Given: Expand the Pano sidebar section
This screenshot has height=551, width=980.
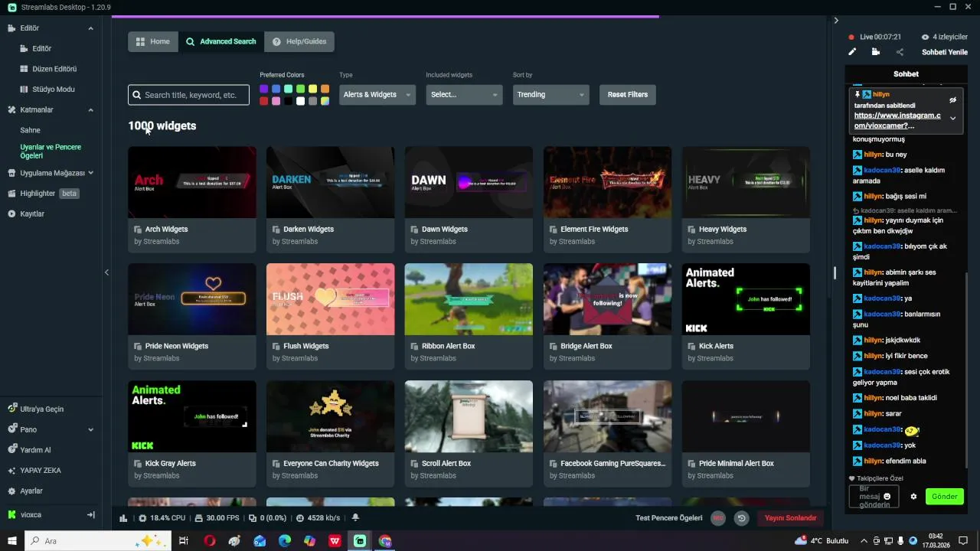Looking at the screenshot, I should point(90,430).
